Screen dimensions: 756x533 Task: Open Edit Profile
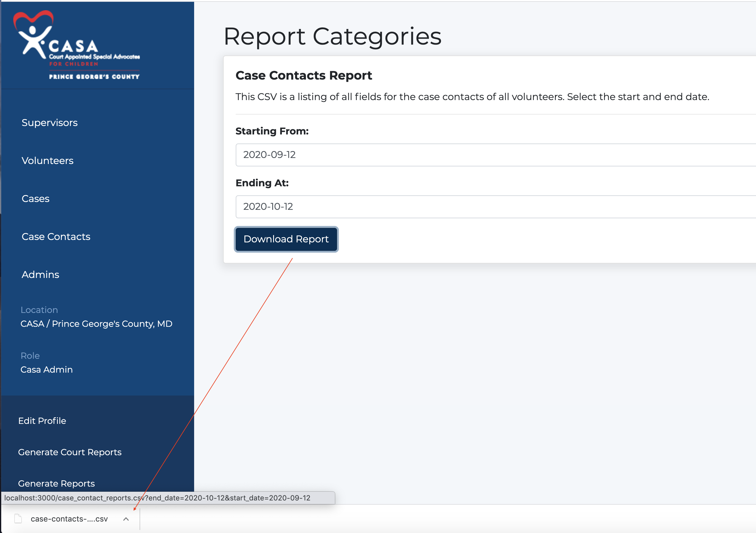pyautogui.click(x=42, y=421)
